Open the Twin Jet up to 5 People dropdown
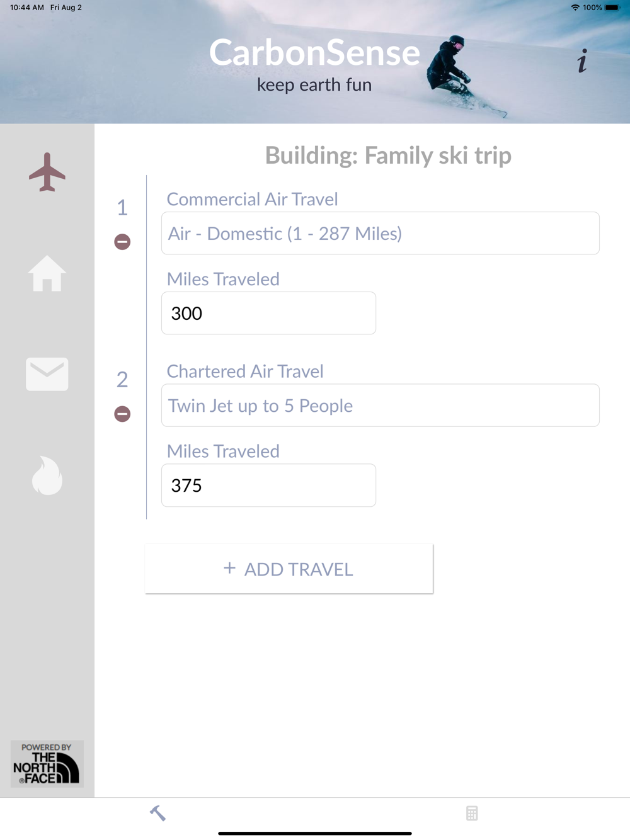The image size is (630, 840). [381, 406]
